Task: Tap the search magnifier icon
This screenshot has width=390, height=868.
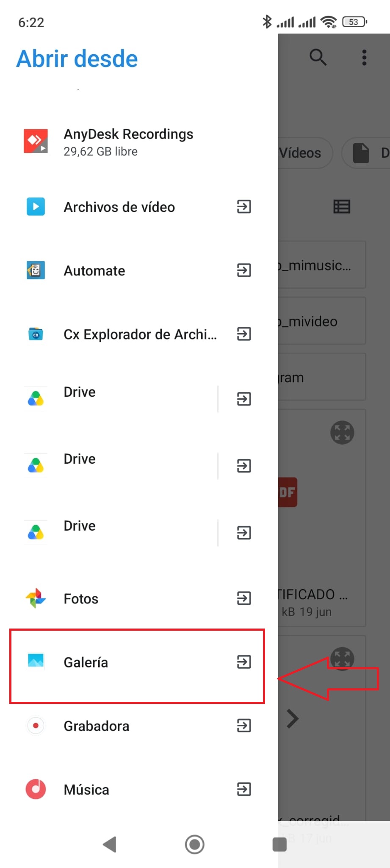Action: [318, 57]
